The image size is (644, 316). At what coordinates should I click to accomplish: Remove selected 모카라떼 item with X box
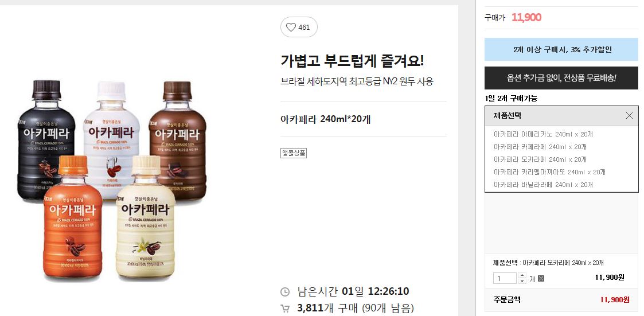(541, 279)
